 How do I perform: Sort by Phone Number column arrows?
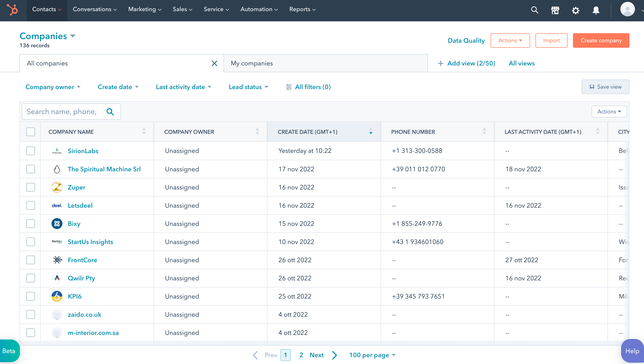coord(484,131)
